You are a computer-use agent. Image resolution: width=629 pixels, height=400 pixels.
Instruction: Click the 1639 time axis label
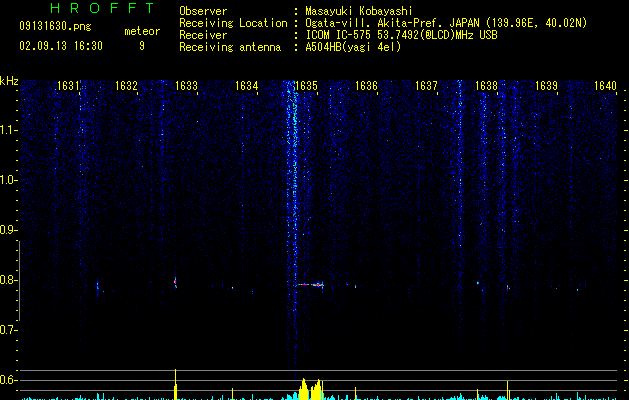[x=546, y=86]
